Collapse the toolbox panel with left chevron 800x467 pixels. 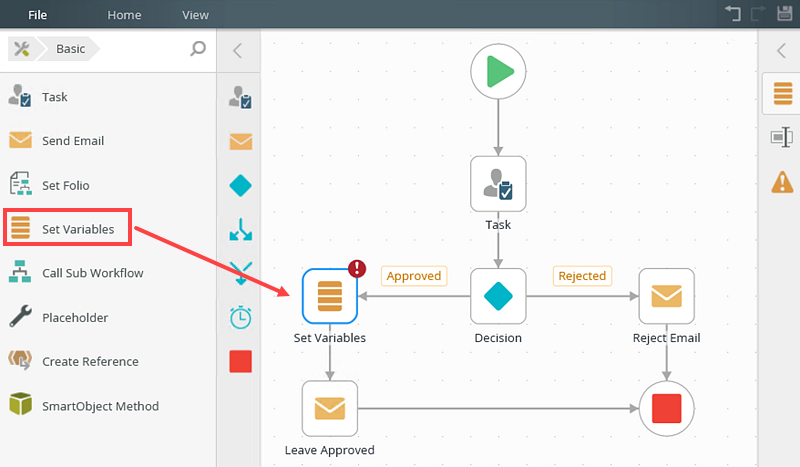(237, 51)
